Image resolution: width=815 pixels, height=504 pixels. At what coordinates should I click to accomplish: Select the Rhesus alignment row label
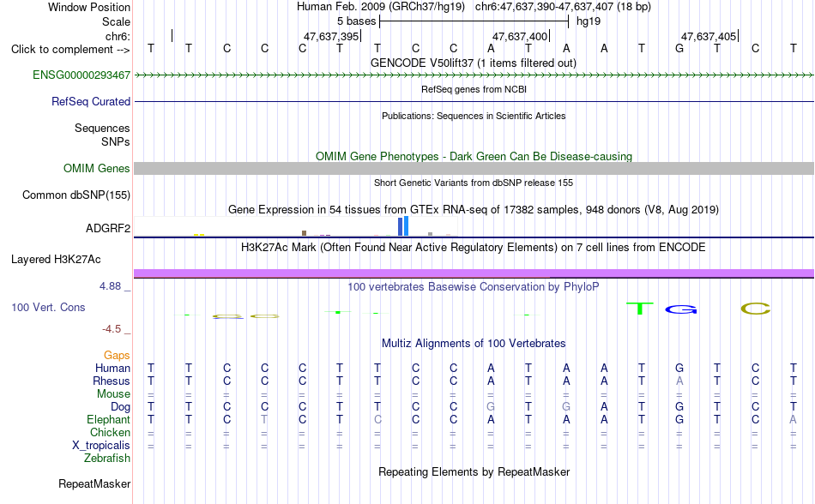point(112,381)
